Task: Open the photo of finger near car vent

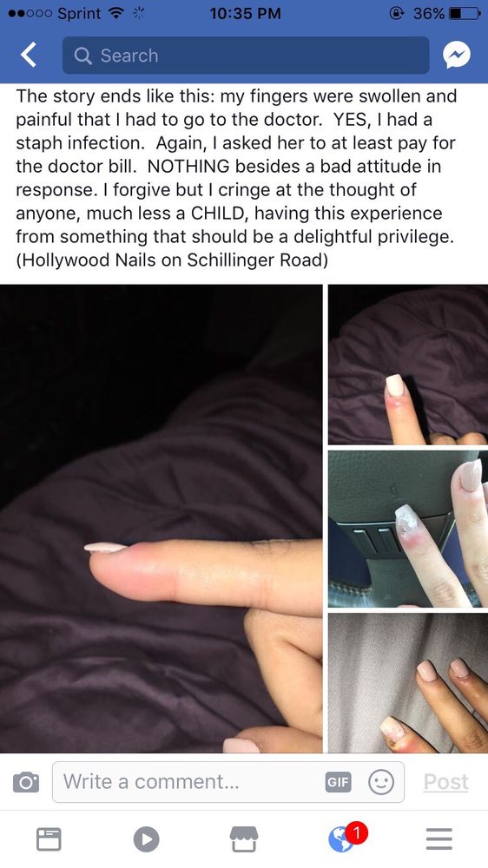Action: pos(408,529)
